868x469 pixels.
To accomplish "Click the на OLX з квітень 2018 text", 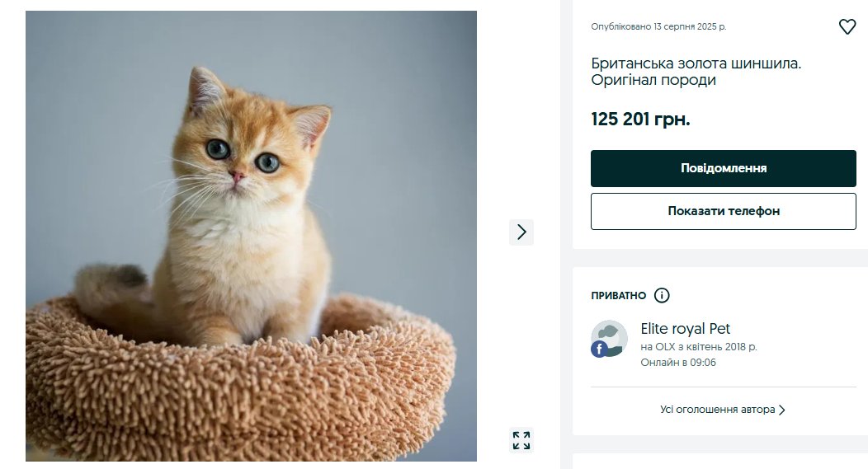I will (699, 347).
